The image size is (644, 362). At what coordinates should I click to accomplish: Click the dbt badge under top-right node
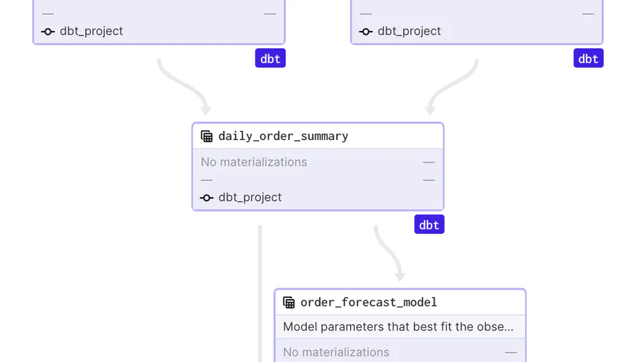coord(588,58)
